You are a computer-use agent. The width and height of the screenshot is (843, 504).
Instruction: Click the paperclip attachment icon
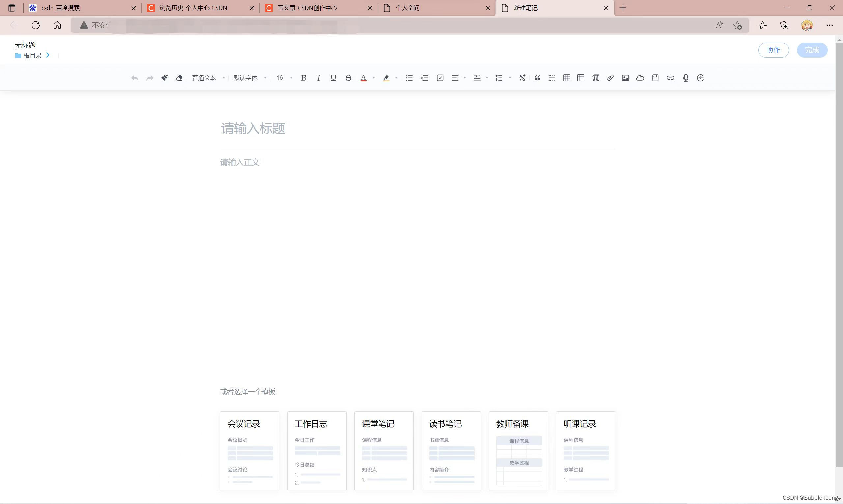coord(610,78)
